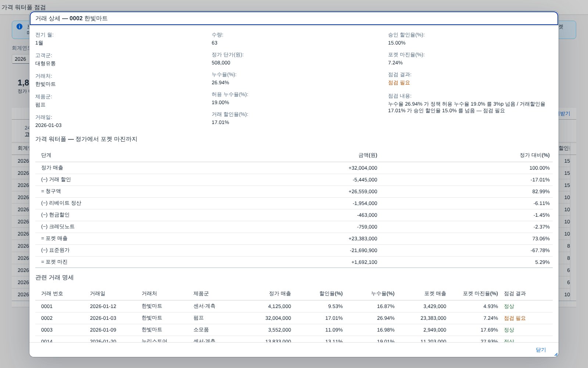588x368 pixels.
Task: Click the dialog resize handle in the corner
Action: pos(556,354)
